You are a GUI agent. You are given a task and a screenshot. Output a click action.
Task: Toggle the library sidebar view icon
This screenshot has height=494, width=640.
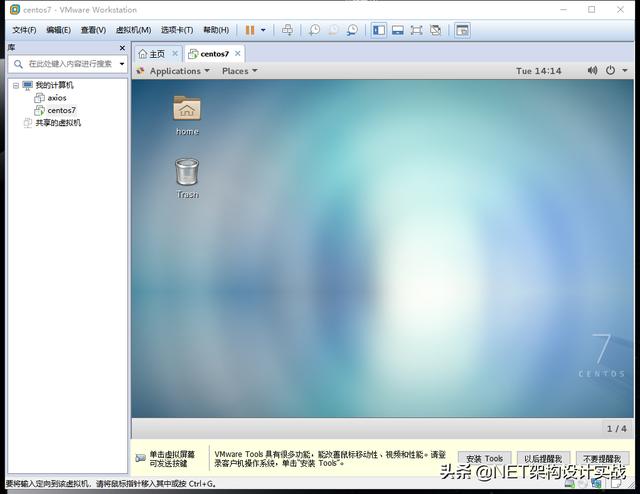(379, 30)
